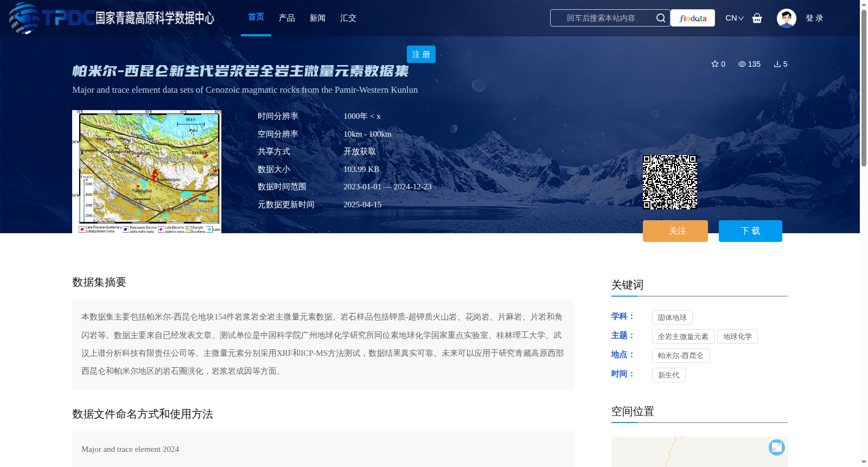Click the English dataset title text

245,90
